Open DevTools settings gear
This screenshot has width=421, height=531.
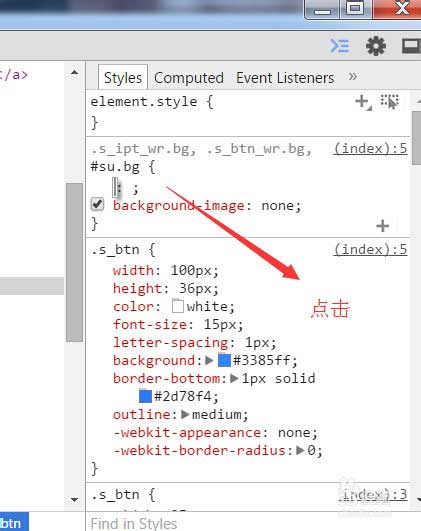[376, 46]
